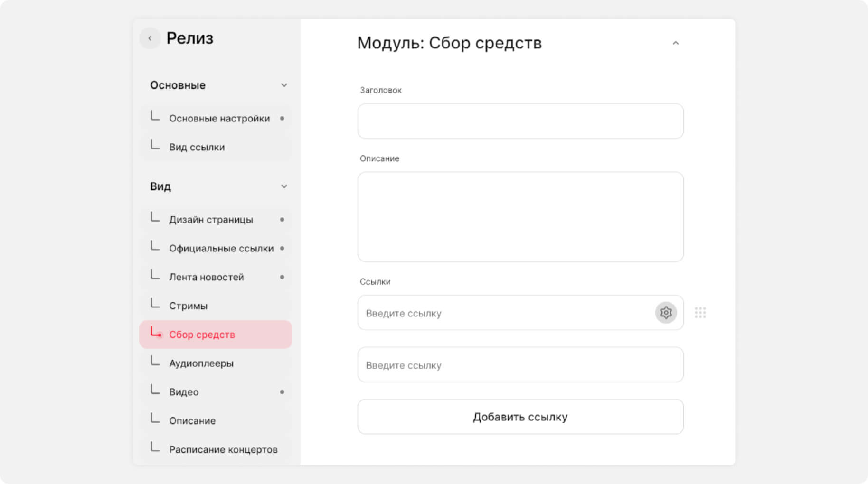Screen dimensions: 868x484
Task: Focus the second Введите ссылку field
Action: (520, 365)
